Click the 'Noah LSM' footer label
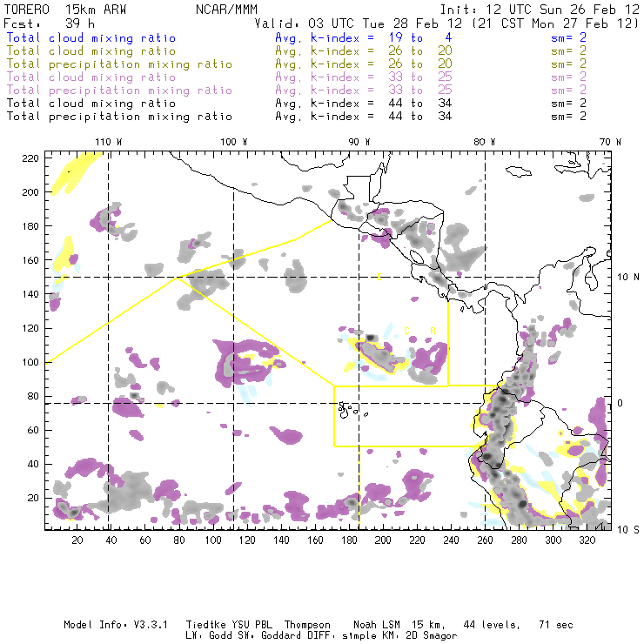 pyautogui.click(x=377, y=625)
